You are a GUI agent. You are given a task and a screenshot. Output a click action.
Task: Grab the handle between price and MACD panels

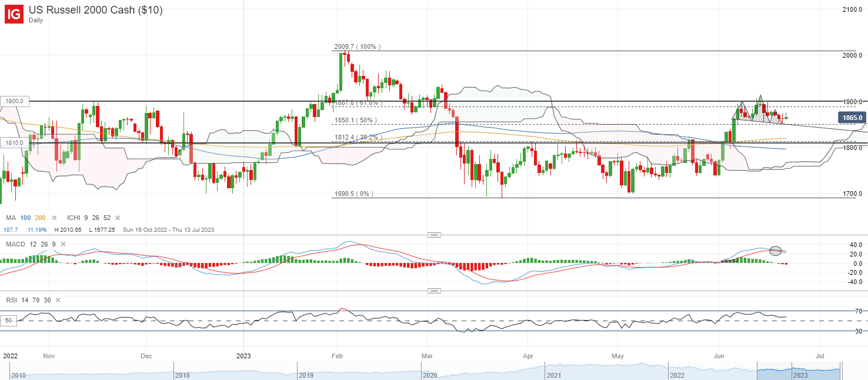point(434,235)
